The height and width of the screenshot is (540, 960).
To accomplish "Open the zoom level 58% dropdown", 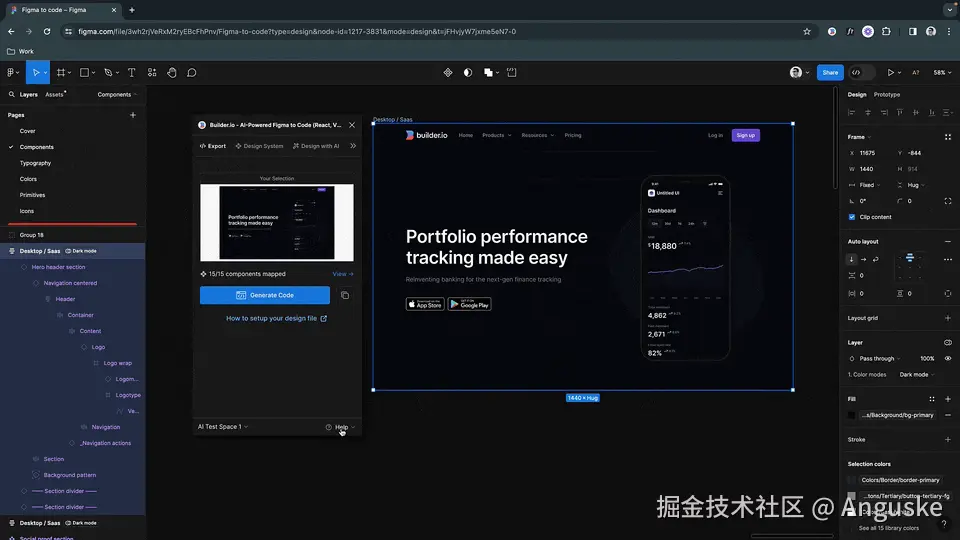I will tap(942, 72).
